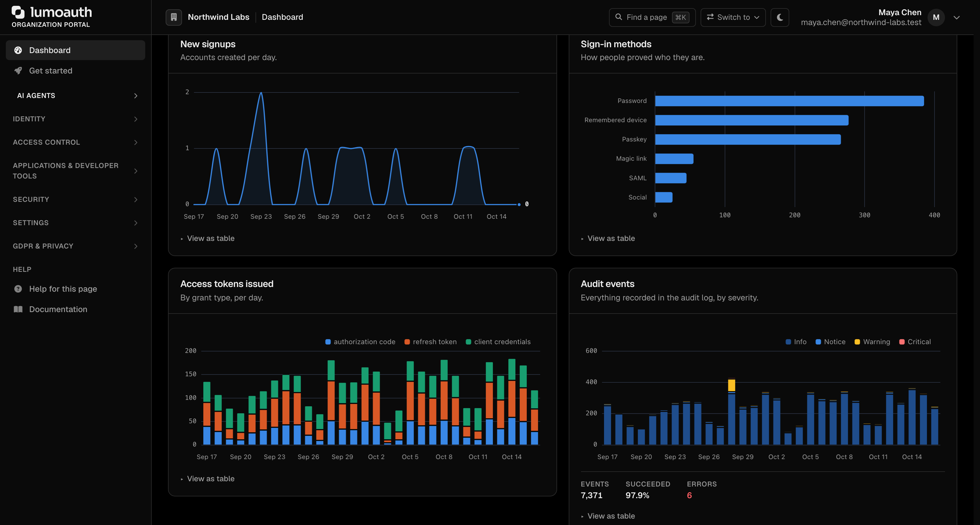Click the yellow Warning bar segment in Audit events
This screenshot has width=980, height=525.
pyautogui.click(x=731, y=385)
